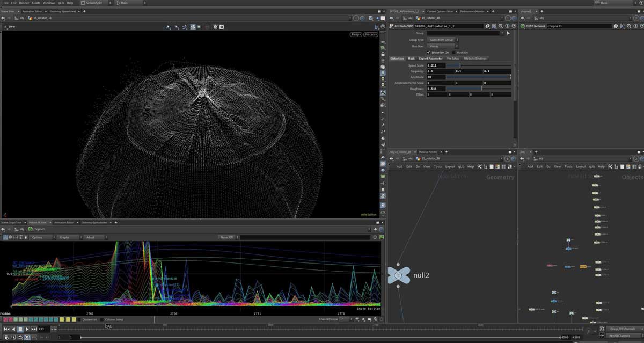This screenshot has height=343, width=644.
Task: Click the group selection arrow icon
Action: click(x=508, y=33)
